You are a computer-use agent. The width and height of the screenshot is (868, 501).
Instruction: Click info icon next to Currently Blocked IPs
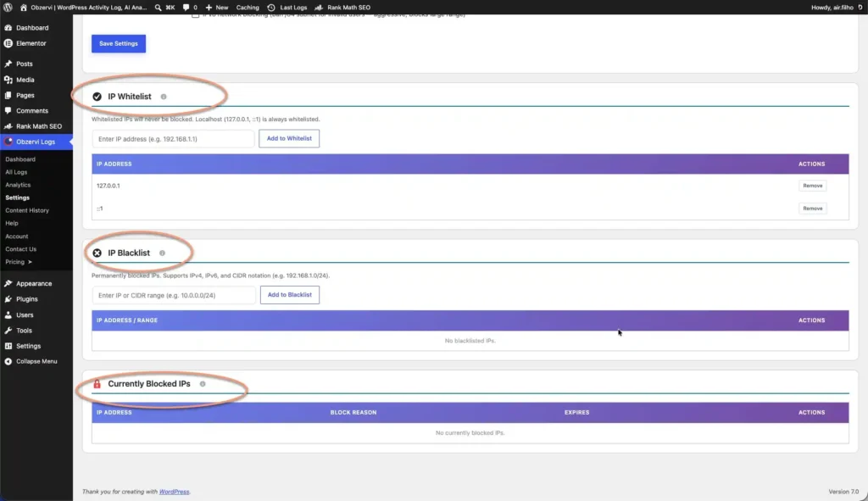203,384
